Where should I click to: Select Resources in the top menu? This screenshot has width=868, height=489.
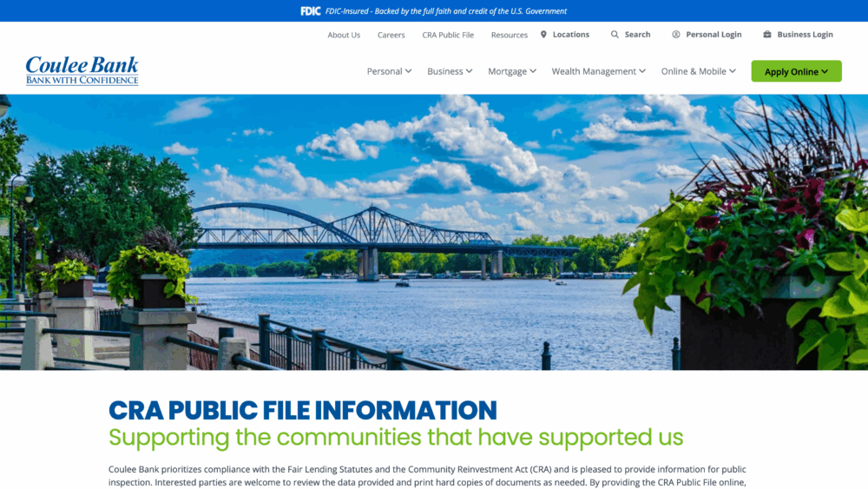tap(510, 35)
